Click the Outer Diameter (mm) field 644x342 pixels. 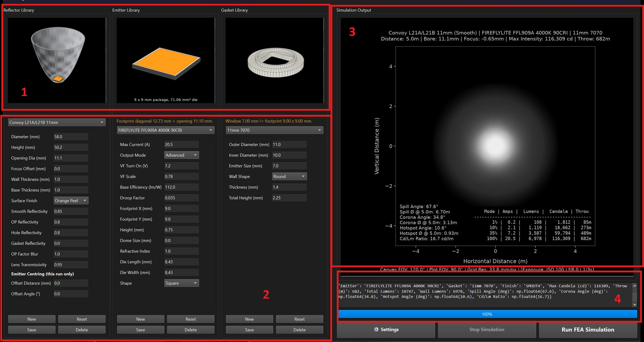click(289, 145)
